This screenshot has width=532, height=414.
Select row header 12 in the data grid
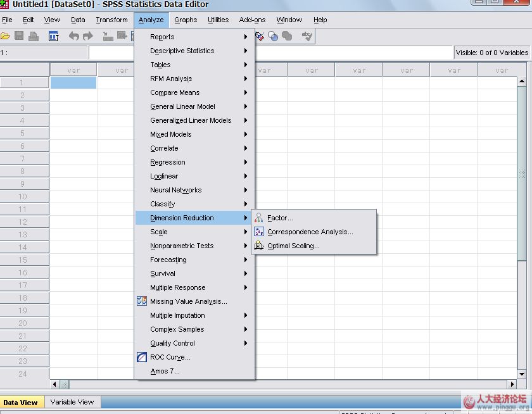pos(25,222)
